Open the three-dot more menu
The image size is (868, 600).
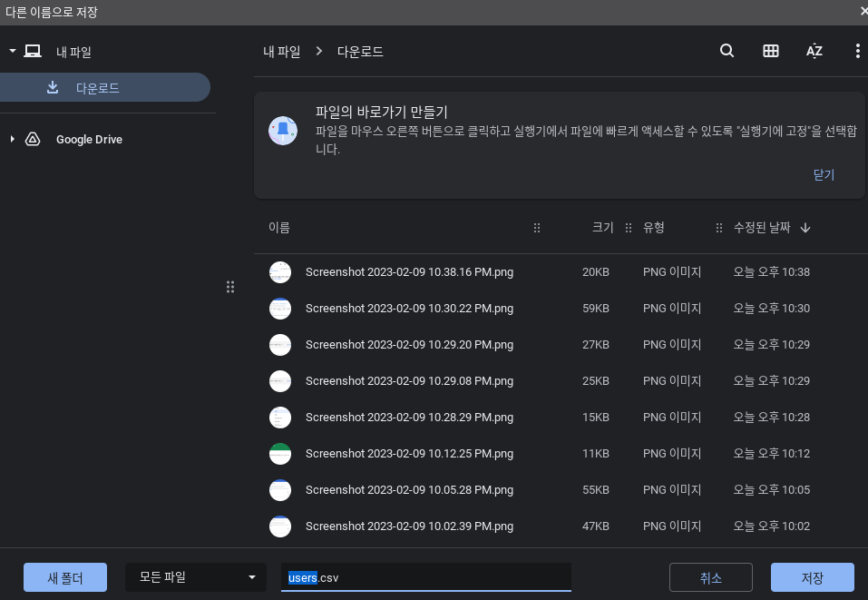pyautogui.click(x=857, y=51)
